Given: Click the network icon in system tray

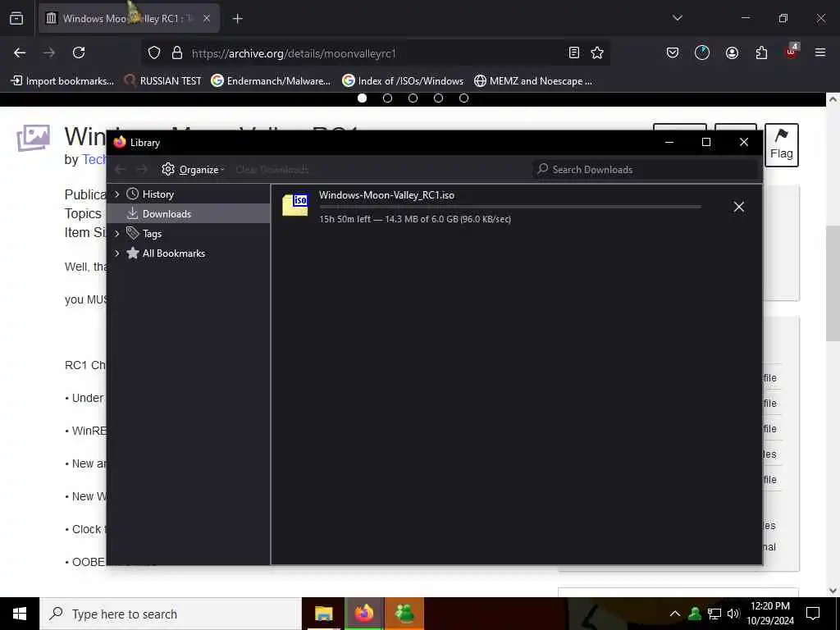Looking at the screenshot, I should [x=714, y=614].
